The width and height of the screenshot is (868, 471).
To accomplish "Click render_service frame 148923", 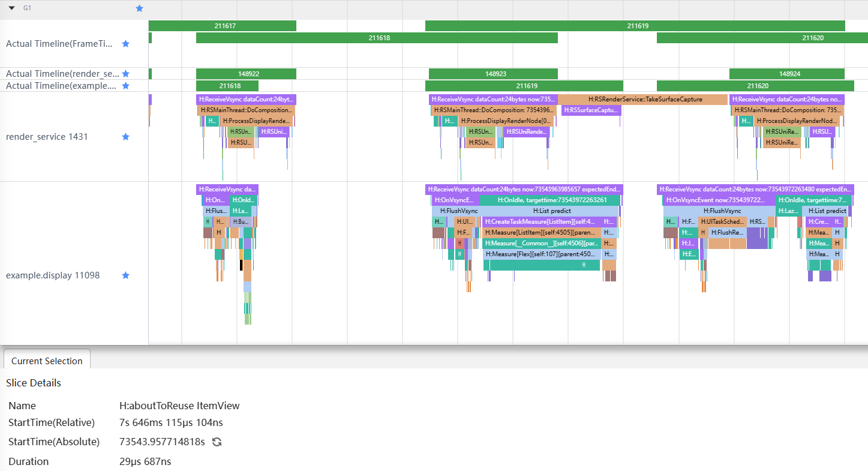I will [x=491, y=74].
